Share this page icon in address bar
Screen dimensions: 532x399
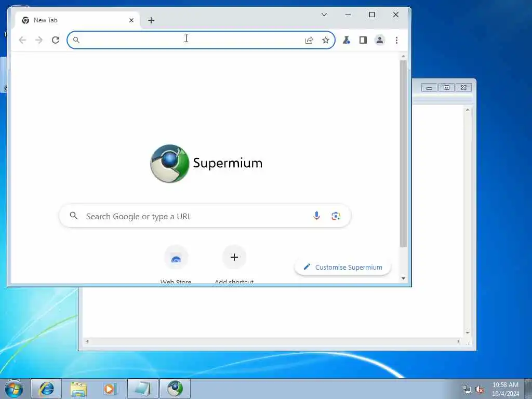(x=309, y=41)
